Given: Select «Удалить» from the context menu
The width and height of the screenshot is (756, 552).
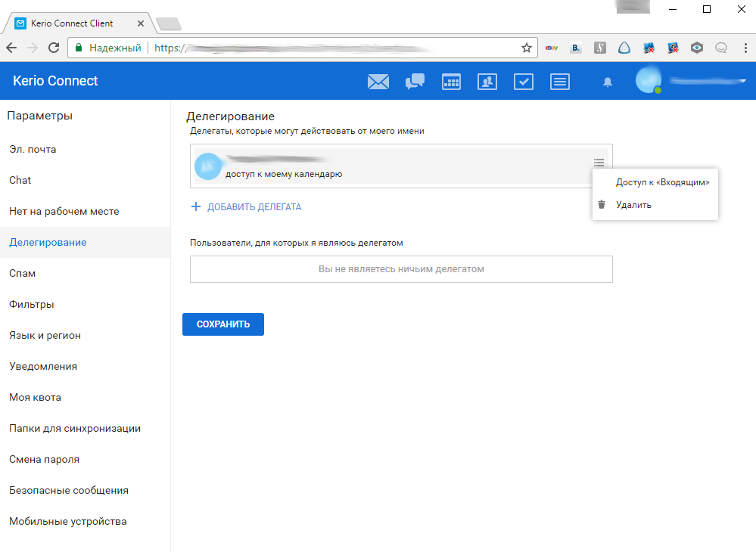Looking at the screenshot, I should pyautogui.click(x=633, y=204).
